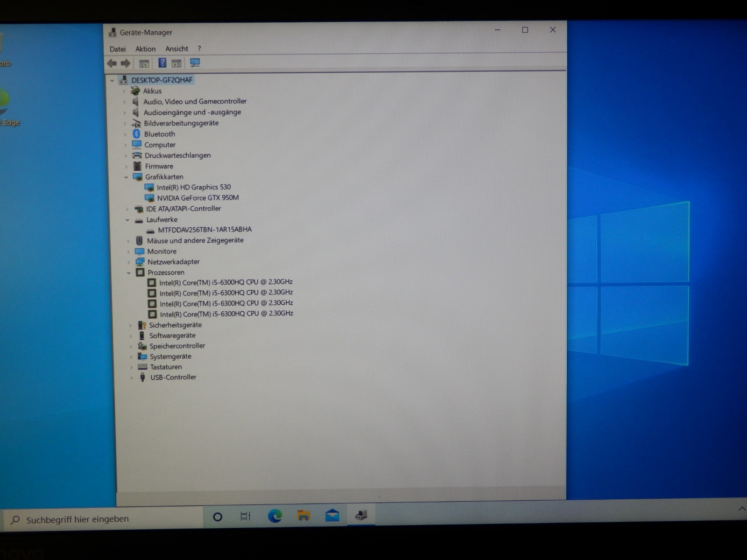Show hidden system tray icons chevron
The image size is (747, 560).
tap(742, 509)
